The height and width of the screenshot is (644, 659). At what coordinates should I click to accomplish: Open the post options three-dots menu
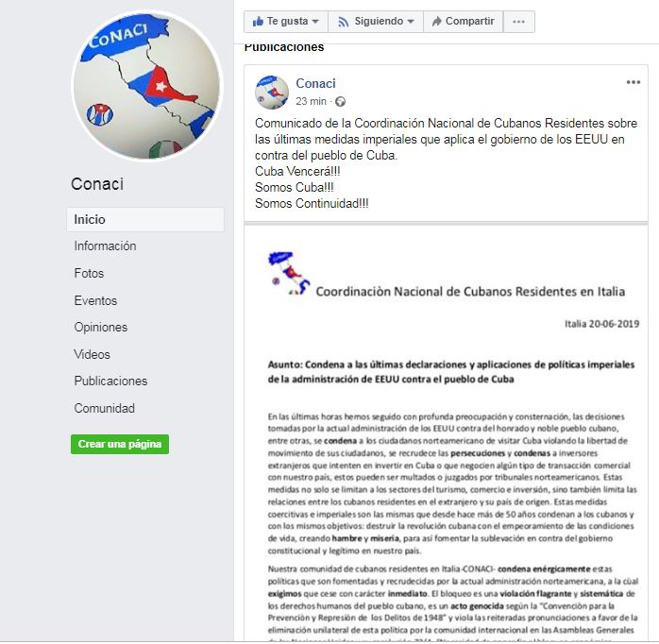click(x=633, y=82)
